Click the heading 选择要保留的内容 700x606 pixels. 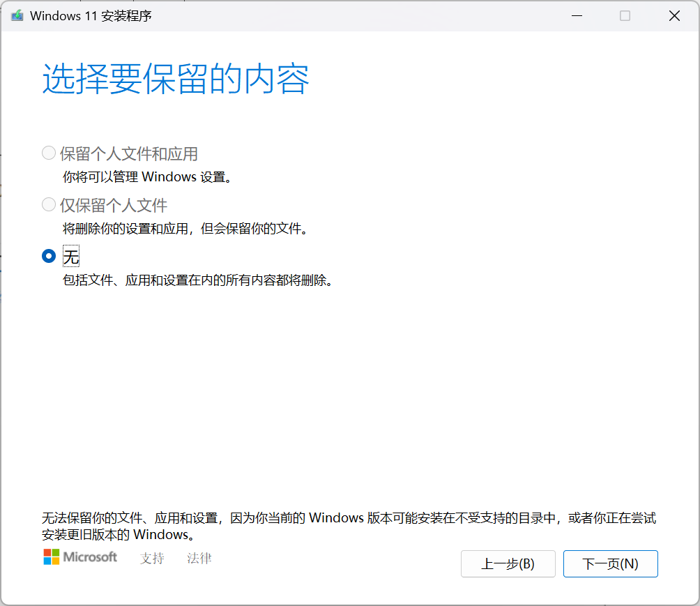point(176,79)
